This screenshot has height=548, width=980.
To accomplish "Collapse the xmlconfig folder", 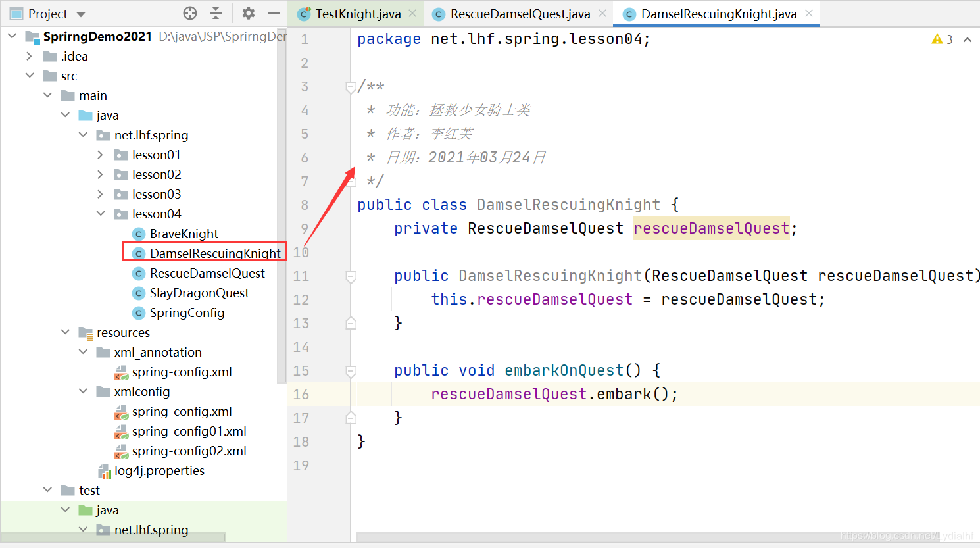I will [x=83, y=391].
